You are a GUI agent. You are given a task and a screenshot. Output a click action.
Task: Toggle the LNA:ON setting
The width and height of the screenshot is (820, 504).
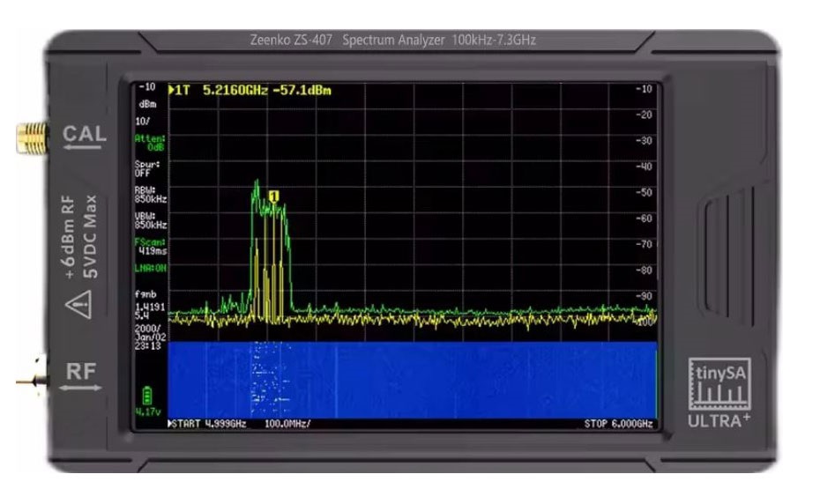pos(149,268)
